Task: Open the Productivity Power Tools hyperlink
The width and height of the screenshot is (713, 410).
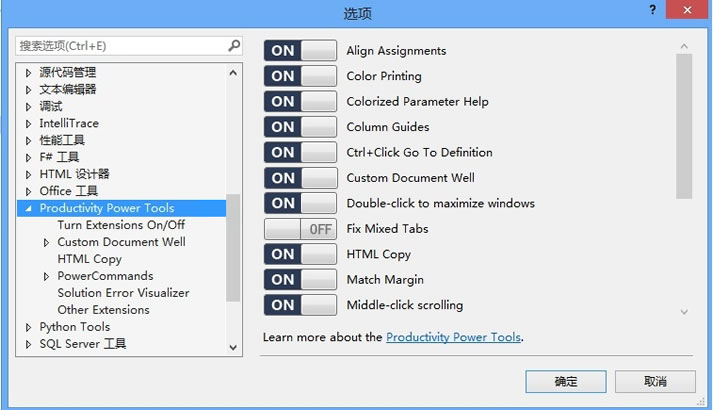Action: (453, 337)
